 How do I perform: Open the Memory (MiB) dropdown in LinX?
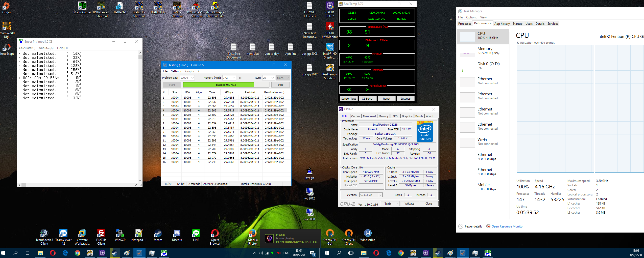click(234, 78)
